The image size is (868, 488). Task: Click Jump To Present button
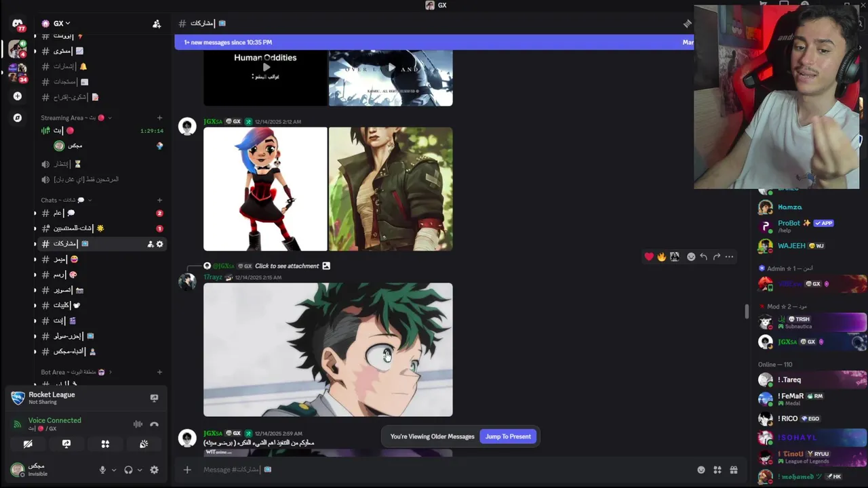click(x=508, y=436)
